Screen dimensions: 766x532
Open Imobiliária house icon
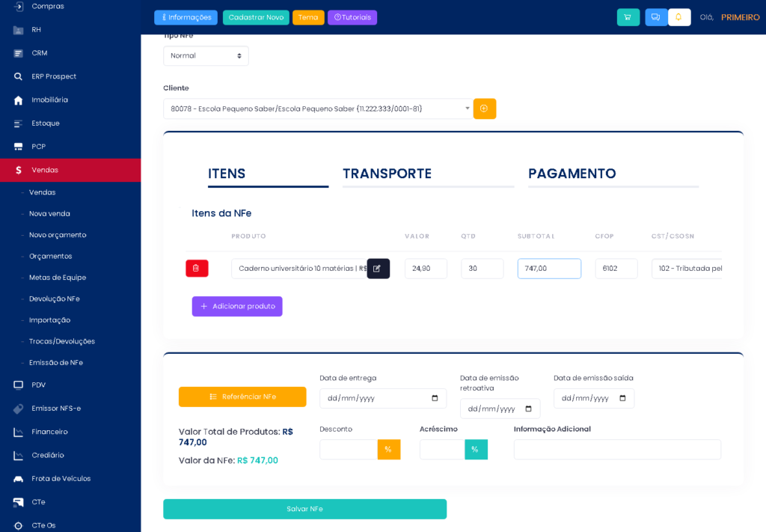coord(18,100)
